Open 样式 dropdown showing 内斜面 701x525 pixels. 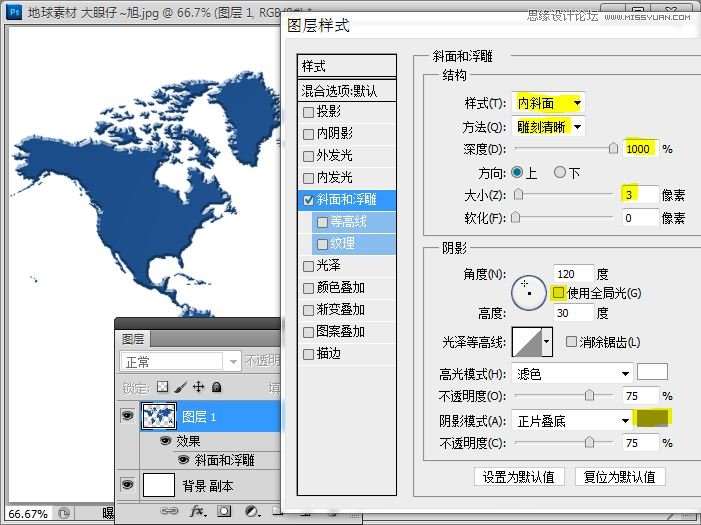pyautogui.click(x=549, y=103)
